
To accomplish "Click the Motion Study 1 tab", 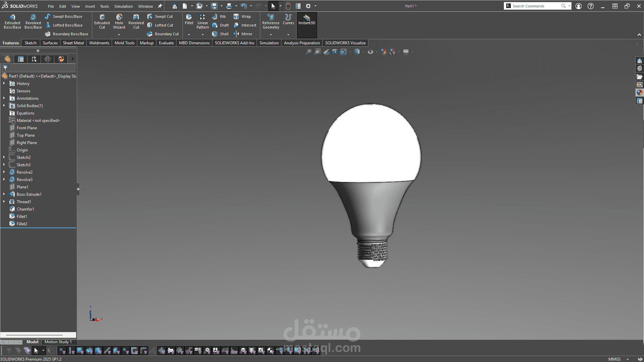I will point(58,342).
